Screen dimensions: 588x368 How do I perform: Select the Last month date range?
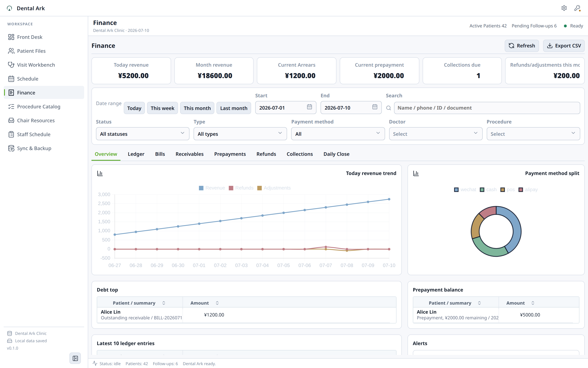click(x=234, y=108)
